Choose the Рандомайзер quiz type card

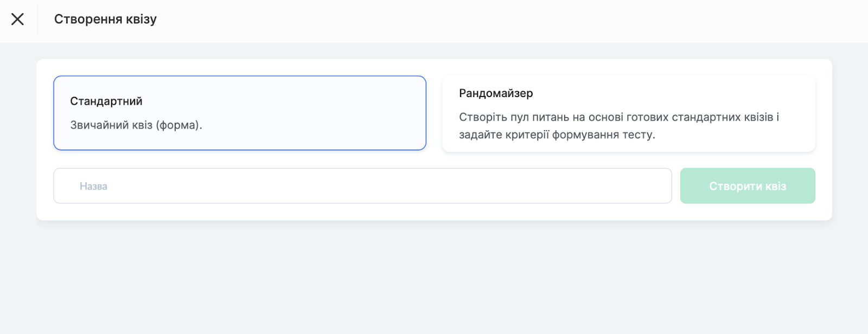[x=628, y=114]
